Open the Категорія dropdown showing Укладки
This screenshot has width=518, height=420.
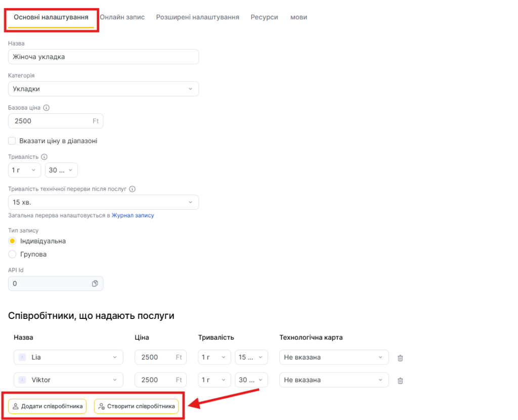103,89
